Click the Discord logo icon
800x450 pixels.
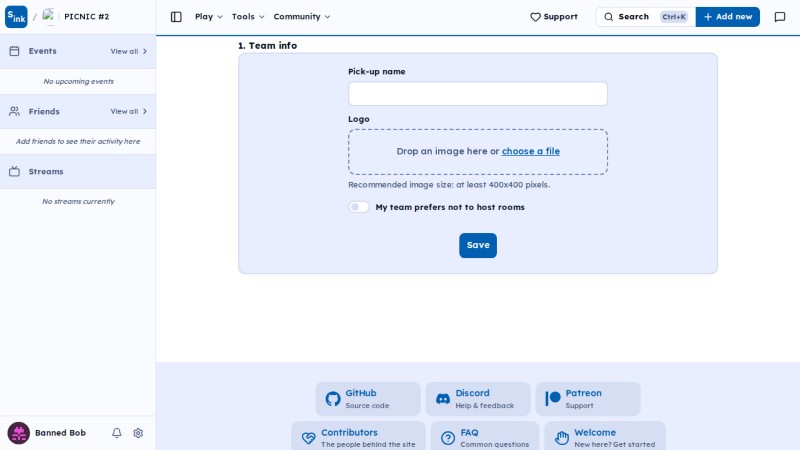click(443, 399)
